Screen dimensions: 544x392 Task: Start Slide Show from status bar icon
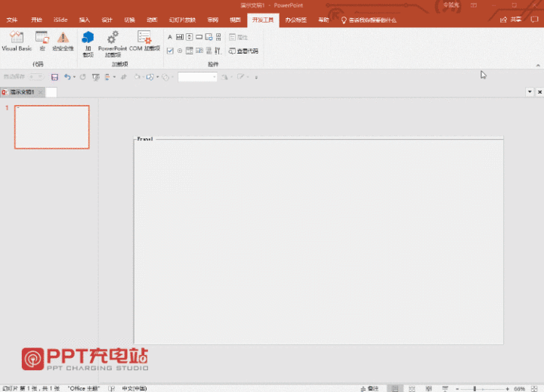(445, 388)
